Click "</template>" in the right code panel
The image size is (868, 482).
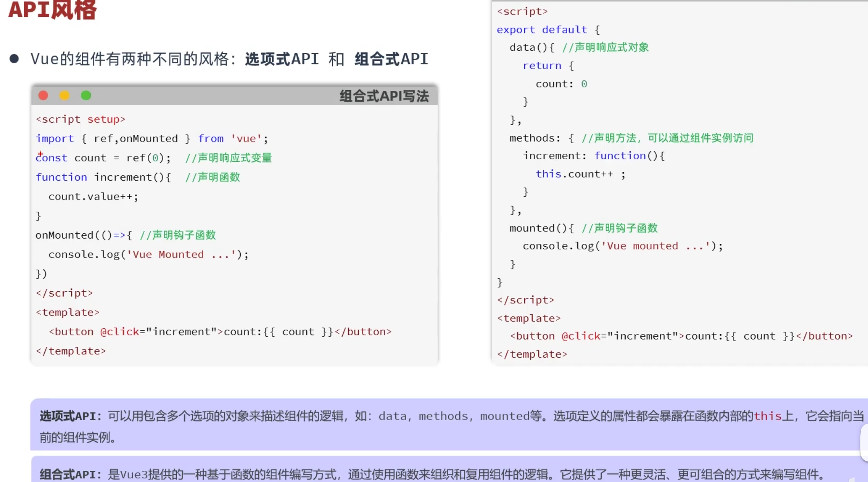[532, 354]
